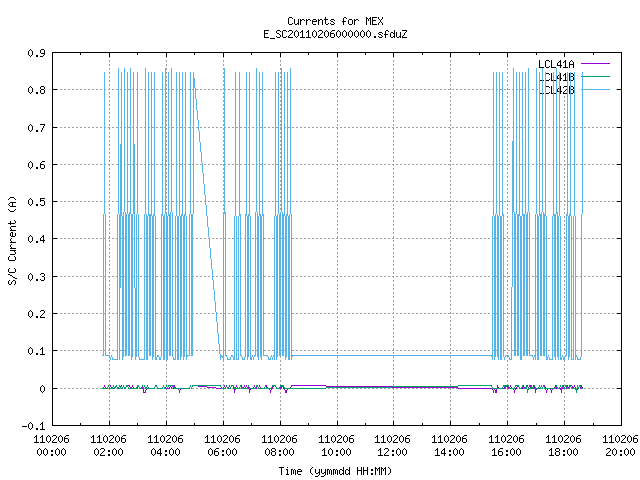Image resolution: width=640 pixels, height=480 pixels.
Task: Click the y-axis label 'S/C Current (A)'
Action: point(13,240)
